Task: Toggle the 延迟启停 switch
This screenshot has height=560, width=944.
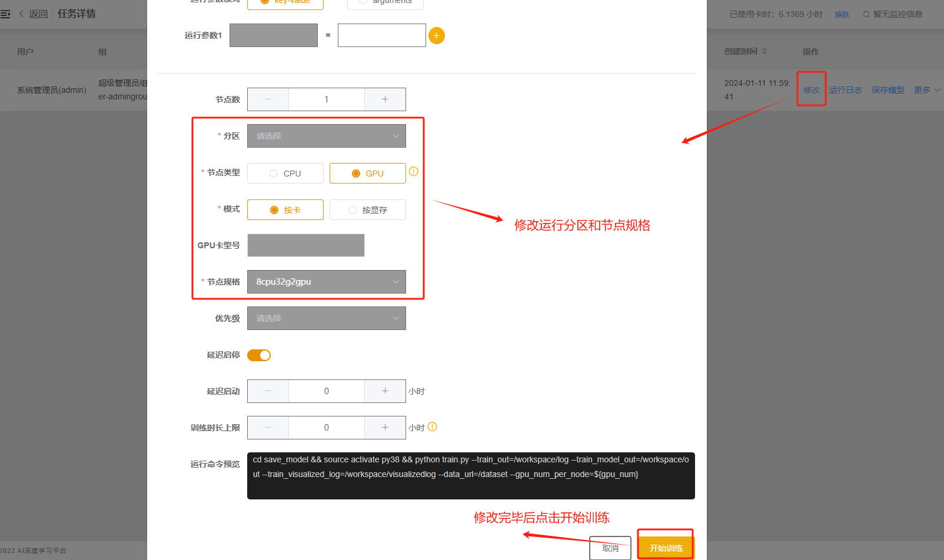Action: pyautogui.click(x=259, y=355)
